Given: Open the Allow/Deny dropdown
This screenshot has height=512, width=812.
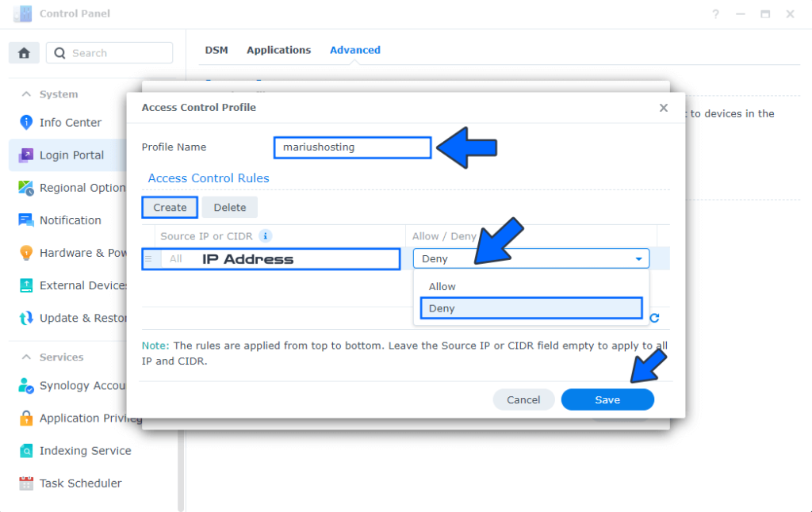Looking at the screenshot, I should coord(638,258).
